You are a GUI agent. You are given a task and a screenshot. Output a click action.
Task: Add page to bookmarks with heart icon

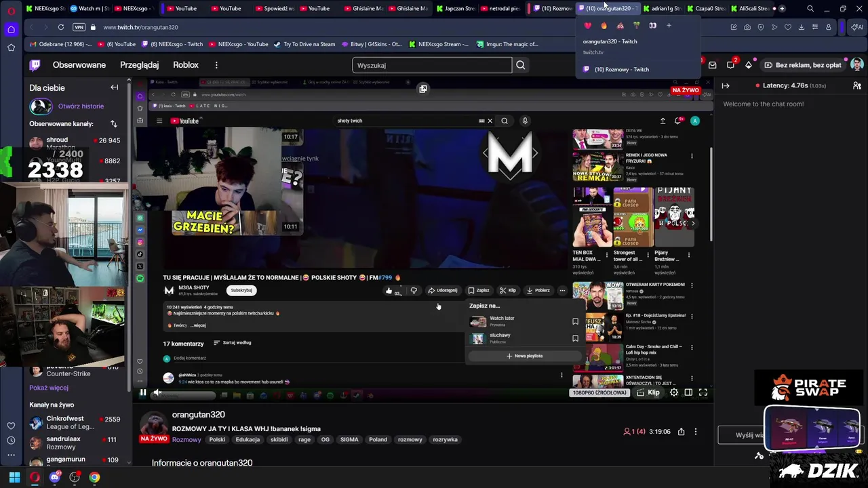click(788, 27)
